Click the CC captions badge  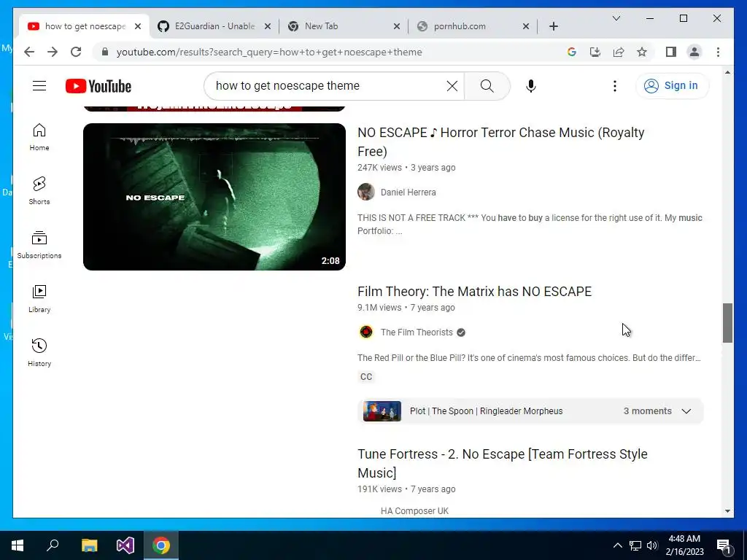click(x=366, y=377)
